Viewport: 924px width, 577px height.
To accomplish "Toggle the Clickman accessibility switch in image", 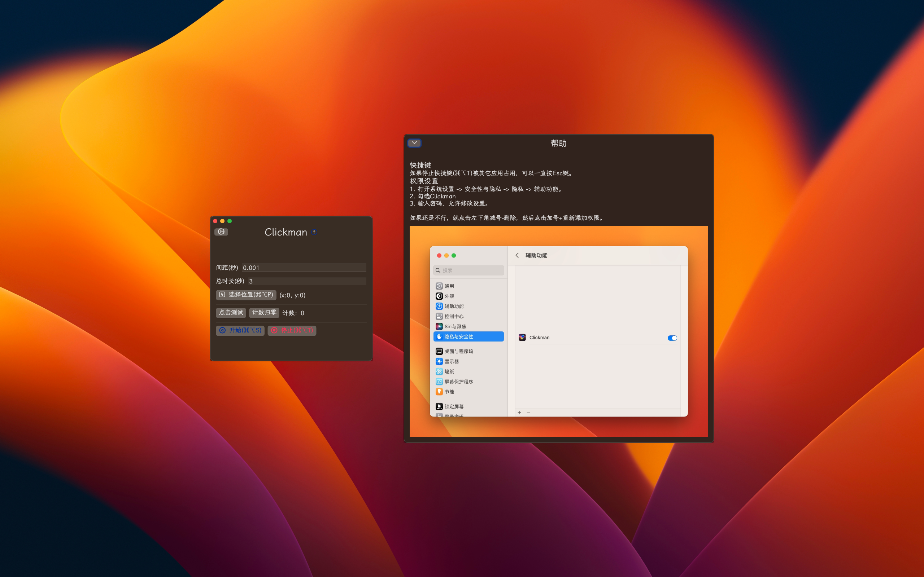I will [x=672, y=338].
